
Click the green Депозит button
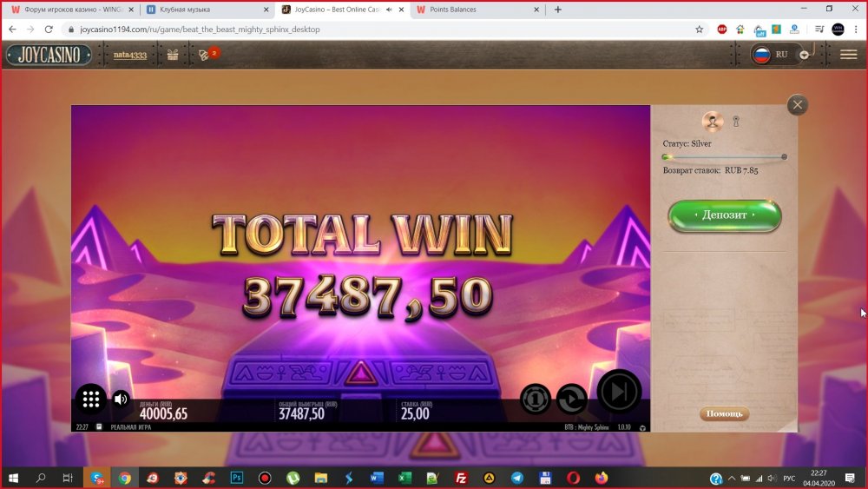coord(724,215)
